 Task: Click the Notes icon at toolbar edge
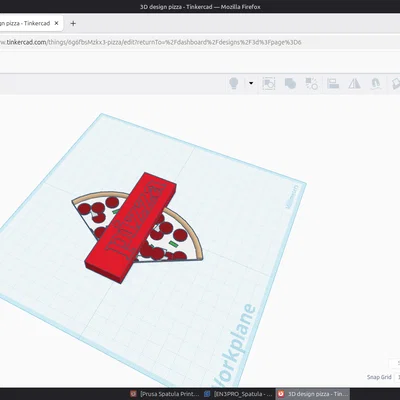(396, 83)
